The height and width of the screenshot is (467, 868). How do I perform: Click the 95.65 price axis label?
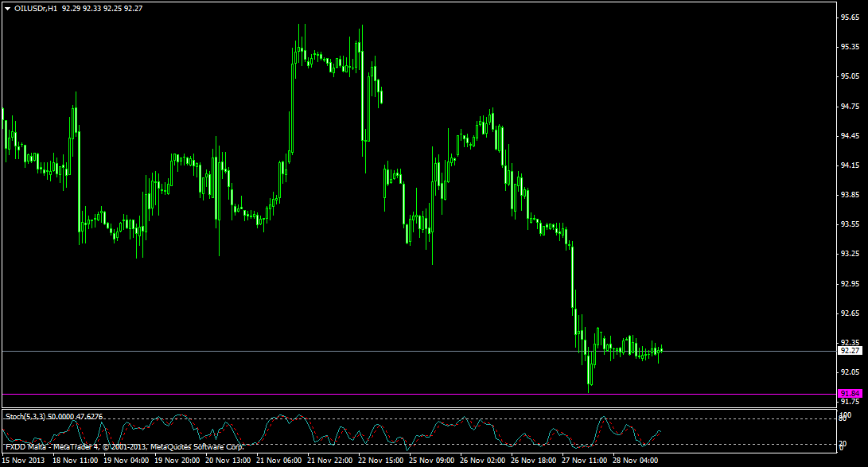pos(850,17)
